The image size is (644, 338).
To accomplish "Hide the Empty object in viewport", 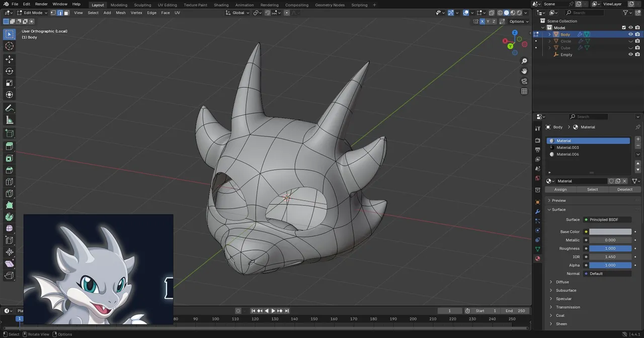I will click(630, 54).
